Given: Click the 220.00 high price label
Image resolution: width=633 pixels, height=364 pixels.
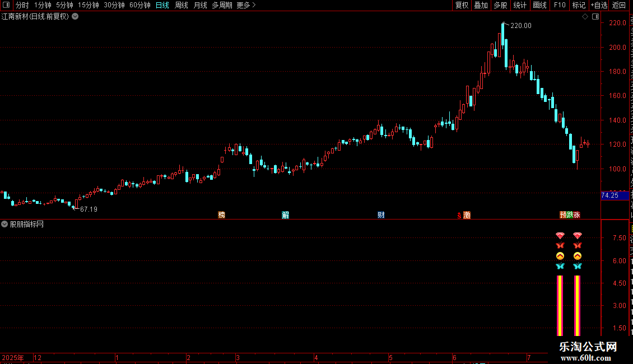Looking at the screenshot, I should [x=521, y=25].
